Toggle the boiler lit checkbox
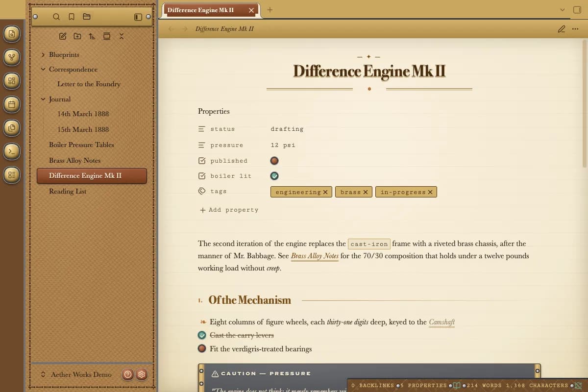Screen dimensions: 588x392 pos(274,176)
